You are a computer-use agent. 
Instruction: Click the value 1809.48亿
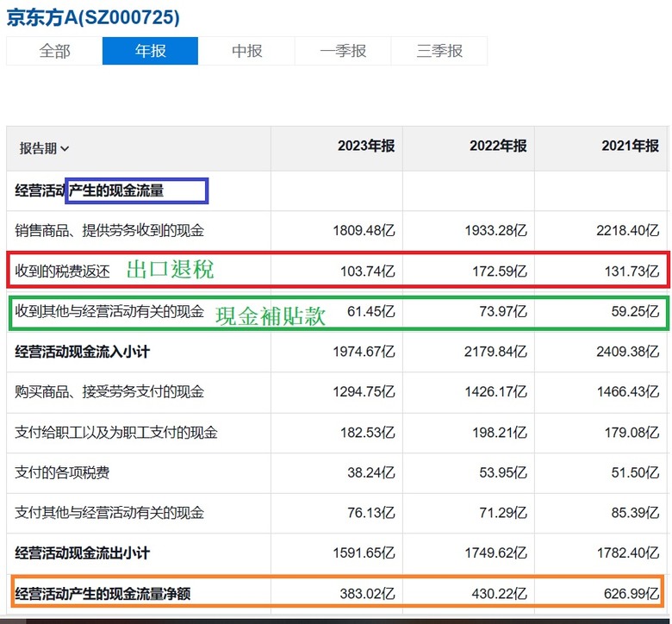coord(364,231)
